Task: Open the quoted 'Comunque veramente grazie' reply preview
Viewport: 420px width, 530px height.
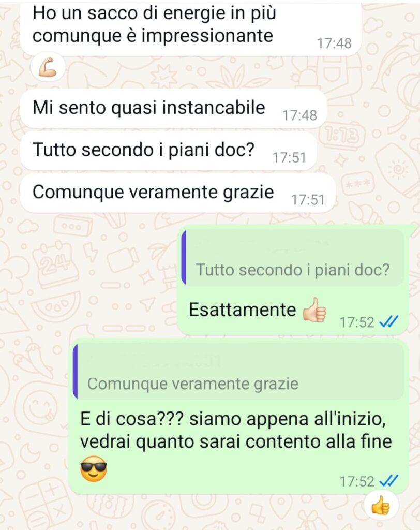Action: click(x=238, y=371)
